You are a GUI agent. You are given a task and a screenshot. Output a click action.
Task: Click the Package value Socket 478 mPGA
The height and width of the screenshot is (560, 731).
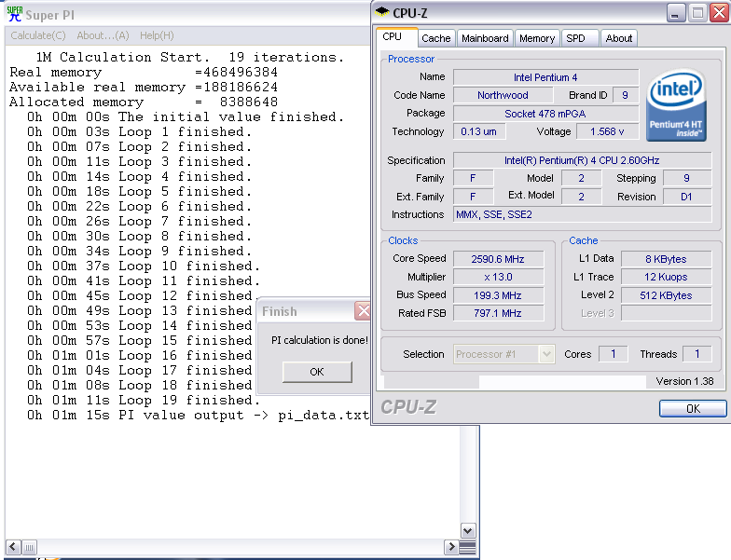point(545,114)
